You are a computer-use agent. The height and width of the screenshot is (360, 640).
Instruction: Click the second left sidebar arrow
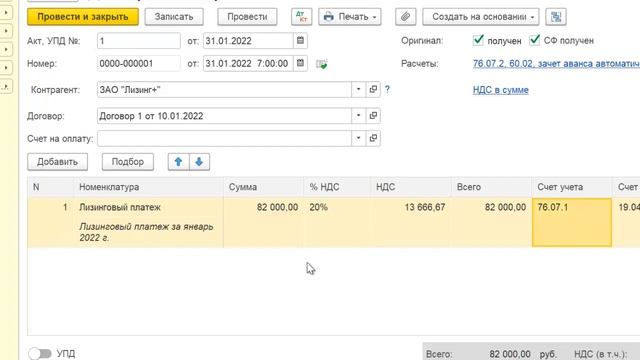point(6,31)
